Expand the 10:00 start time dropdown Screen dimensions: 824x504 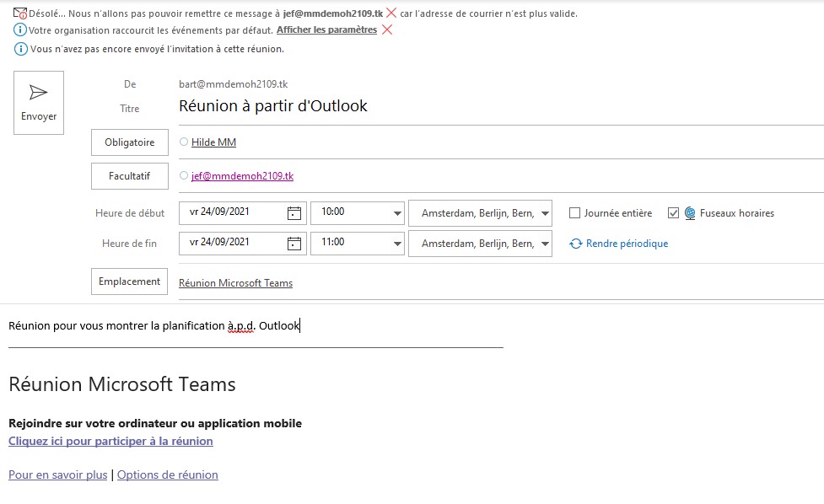point(397,213)
